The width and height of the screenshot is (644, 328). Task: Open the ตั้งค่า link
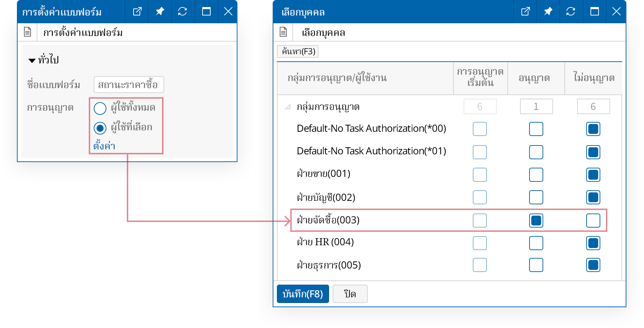coord(104,146)
